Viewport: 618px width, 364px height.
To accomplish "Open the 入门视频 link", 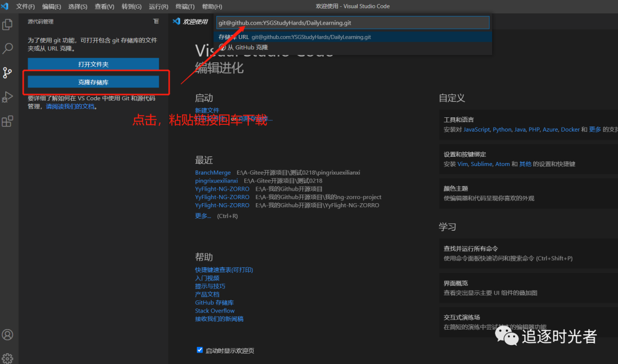I will coord(207,278).
